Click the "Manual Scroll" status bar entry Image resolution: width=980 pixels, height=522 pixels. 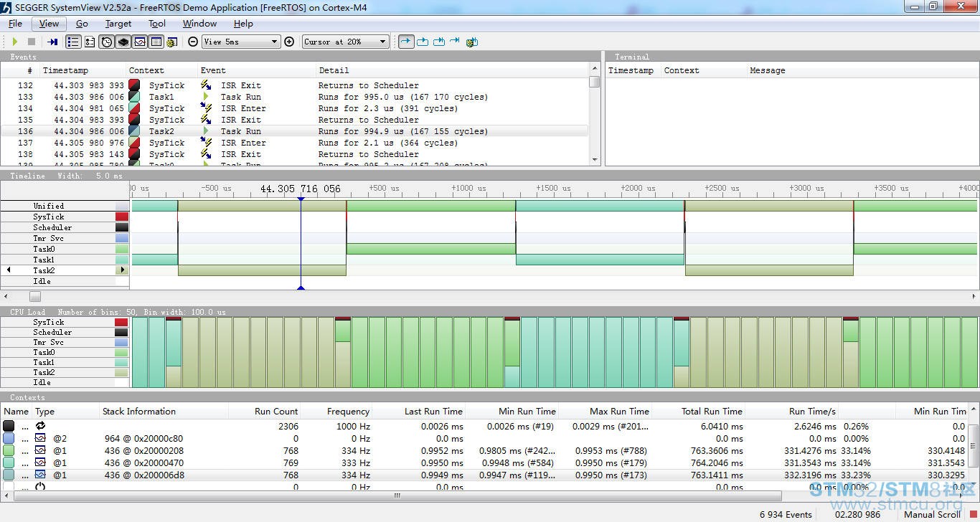click(932, 514)
